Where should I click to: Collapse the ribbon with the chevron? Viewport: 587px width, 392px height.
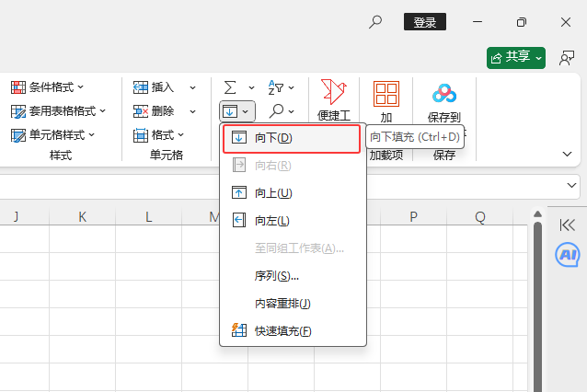click(567, 154)
